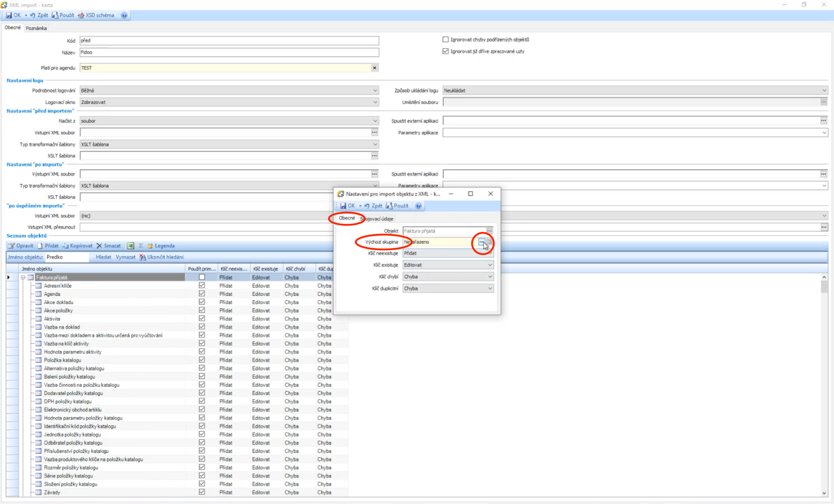Click Zpět in the dialog toolbar

point(373,206)
